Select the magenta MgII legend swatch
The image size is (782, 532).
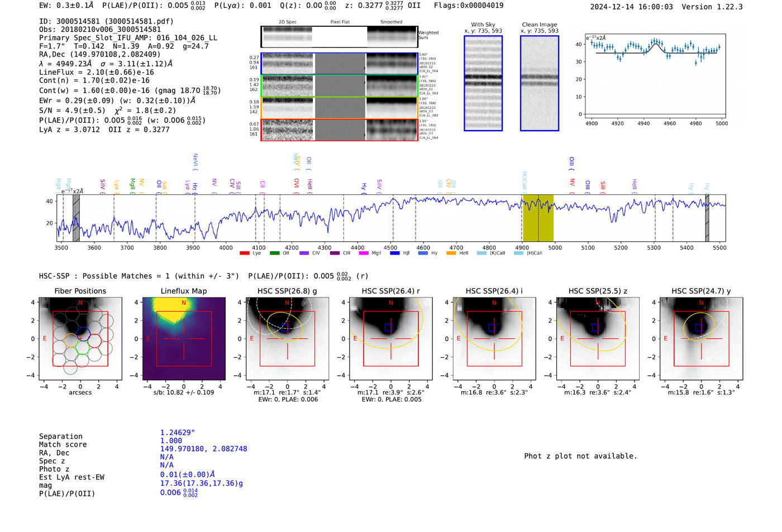pyautogui.click(x=364, y=253)
